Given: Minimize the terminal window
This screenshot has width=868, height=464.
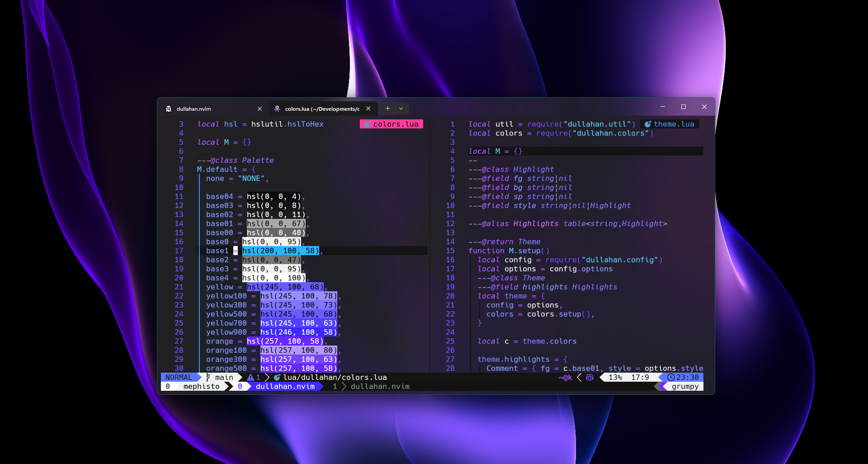Looking at the screenshot, I should [x=663, y=107].
